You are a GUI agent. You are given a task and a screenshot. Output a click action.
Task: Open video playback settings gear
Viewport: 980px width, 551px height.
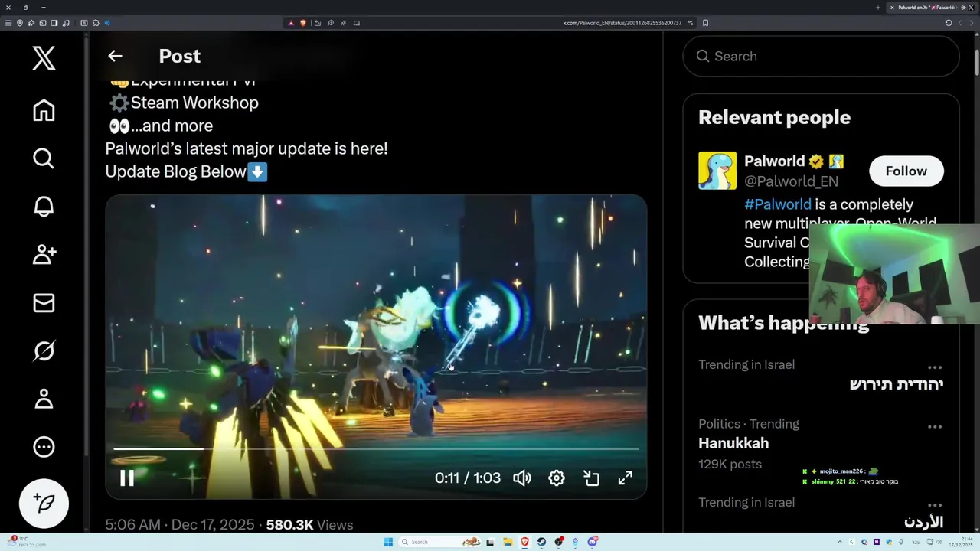557,478
